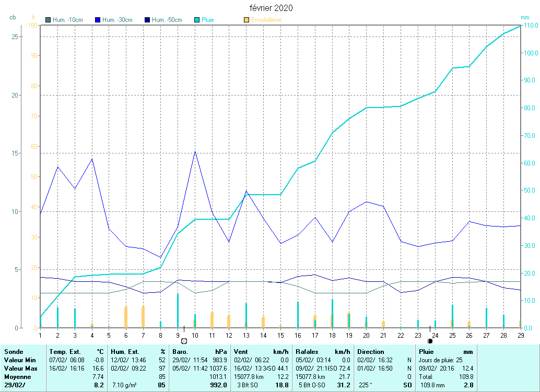Select the Valeur Max row label
Viewport: 540px width, 392px height.
(x=20, y=369)
